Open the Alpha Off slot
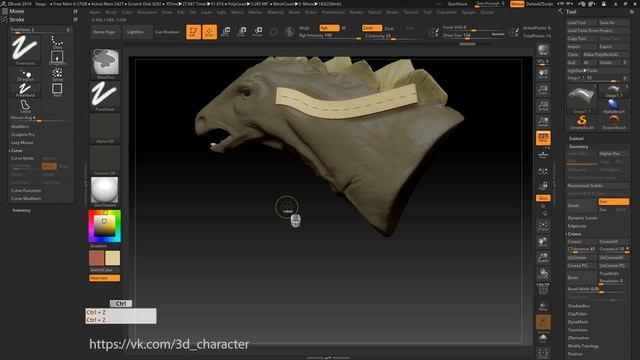Image resolution: width=640 pixels, height=360 pixels. 105,128
